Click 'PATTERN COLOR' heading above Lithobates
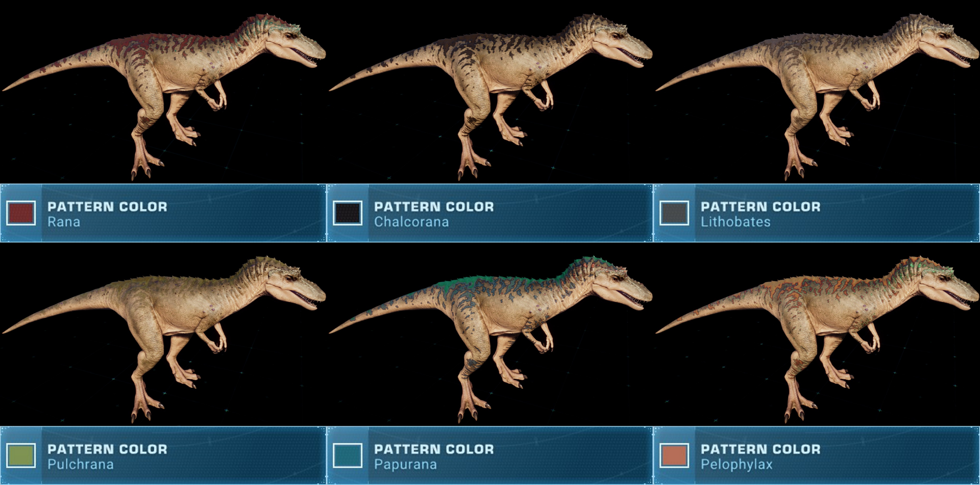980x485 pixels. tap(761, 207)
